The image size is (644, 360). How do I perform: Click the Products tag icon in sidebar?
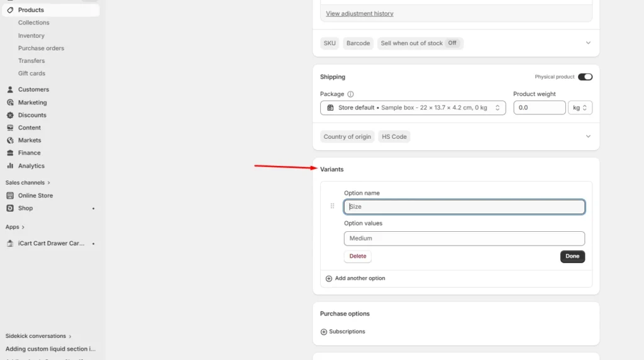tap(10, 10)
